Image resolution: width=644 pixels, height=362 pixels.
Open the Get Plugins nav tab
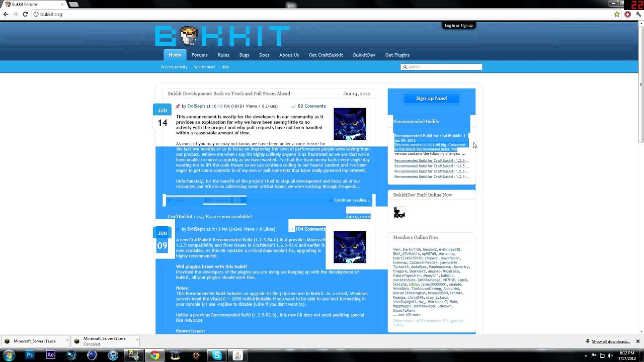[x=397, y=55]
